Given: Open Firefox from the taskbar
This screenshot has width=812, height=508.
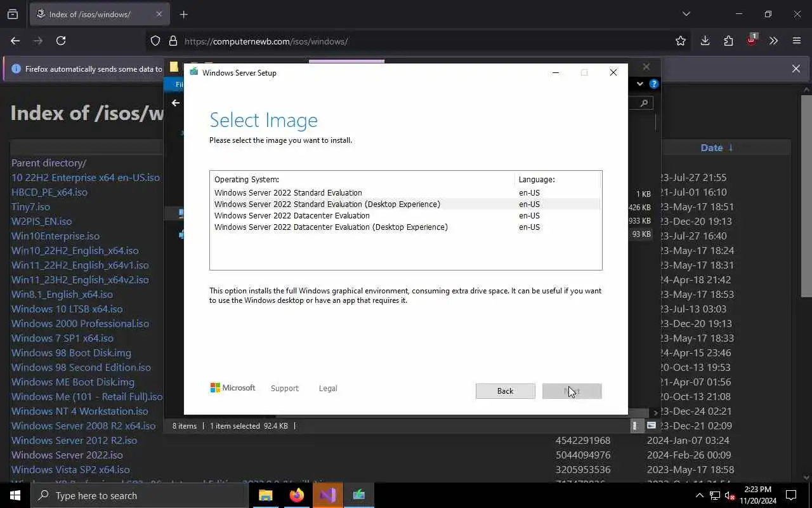Looking at the screenshot, I should pos(297,495).
